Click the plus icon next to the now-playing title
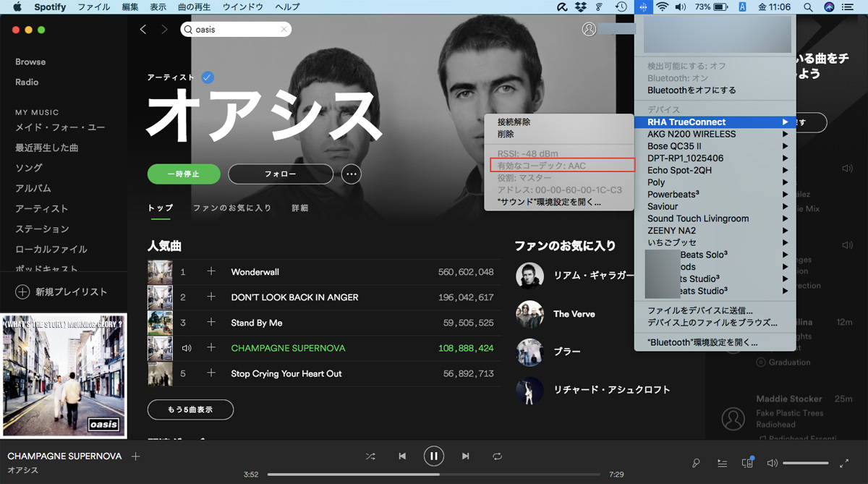The height and width of the screenshot is (484, 868). point(135,457)
